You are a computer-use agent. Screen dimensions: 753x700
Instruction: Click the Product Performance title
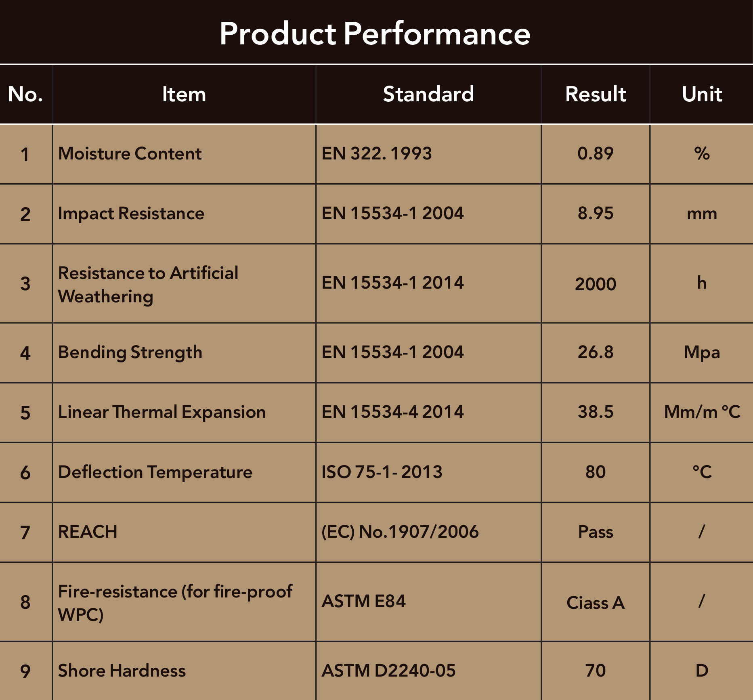375,33
